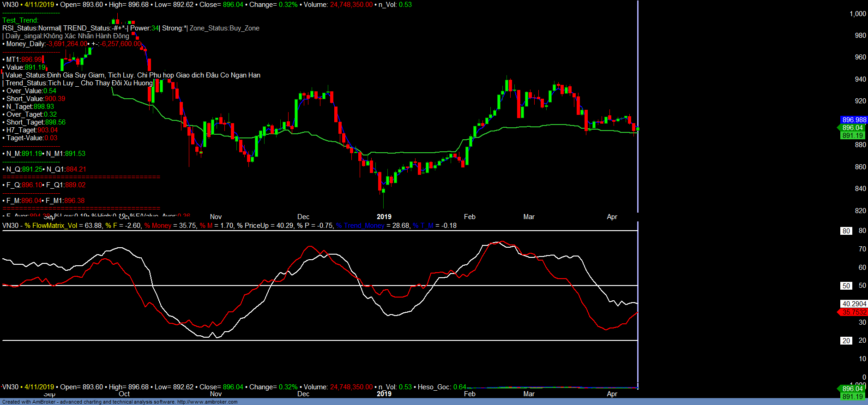Click the Zone_Status:Buy_Zone status text
The image size is (868, 405).
(224, 28)
